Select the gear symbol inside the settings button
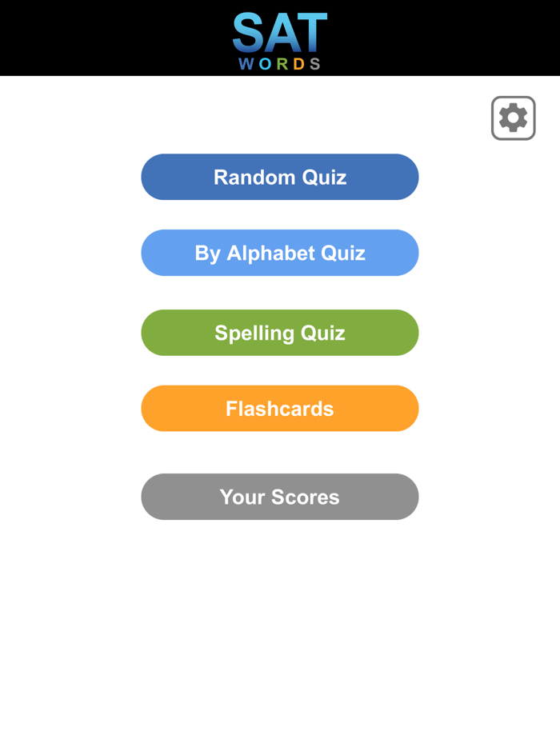The height and width of the screenshot is (747, 560). 513,117
